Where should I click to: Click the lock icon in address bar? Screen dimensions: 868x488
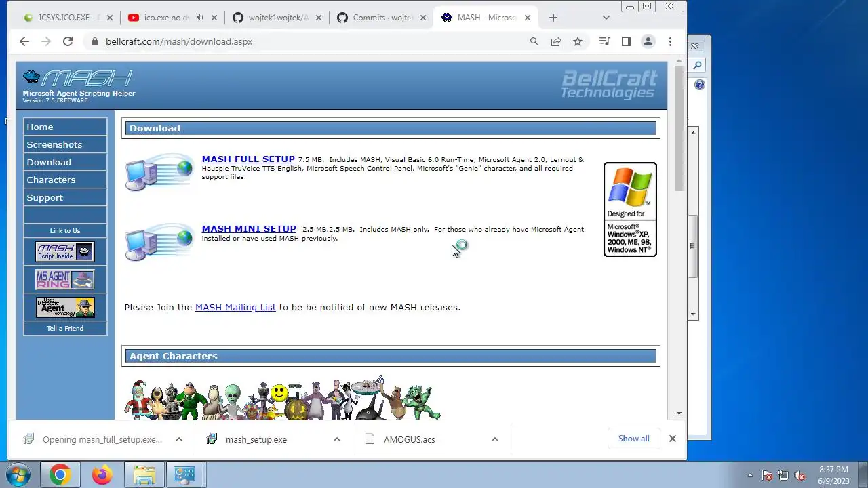94,41
